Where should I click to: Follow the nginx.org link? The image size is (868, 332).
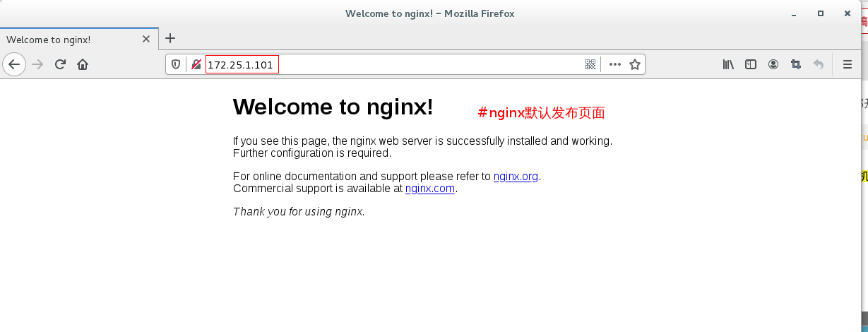click(516, 177)
